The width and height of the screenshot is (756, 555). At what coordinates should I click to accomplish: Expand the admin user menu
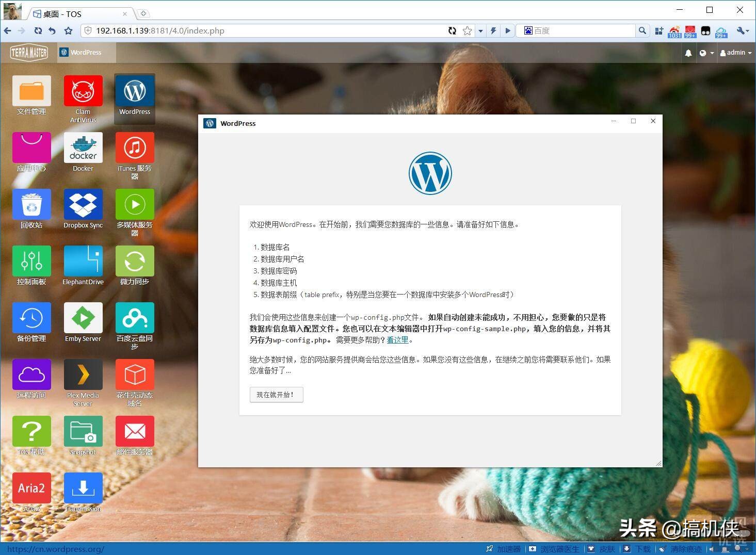[735, 52]
